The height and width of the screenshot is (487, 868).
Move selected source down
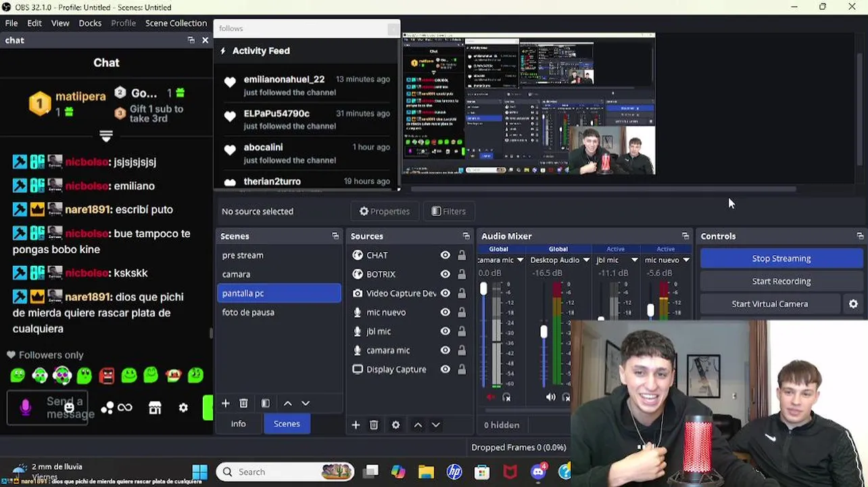click(x=435, y=425)
